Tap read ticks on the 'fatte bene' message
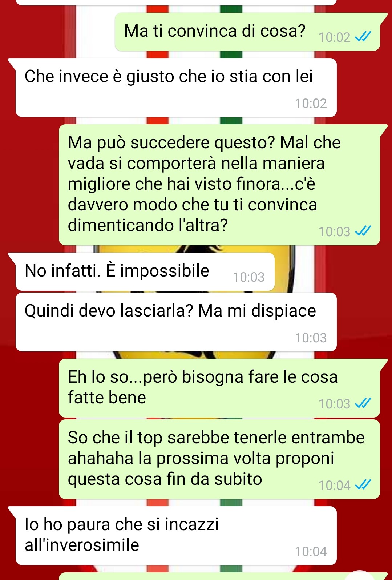The image size is (392, 580). pos(363,403)
